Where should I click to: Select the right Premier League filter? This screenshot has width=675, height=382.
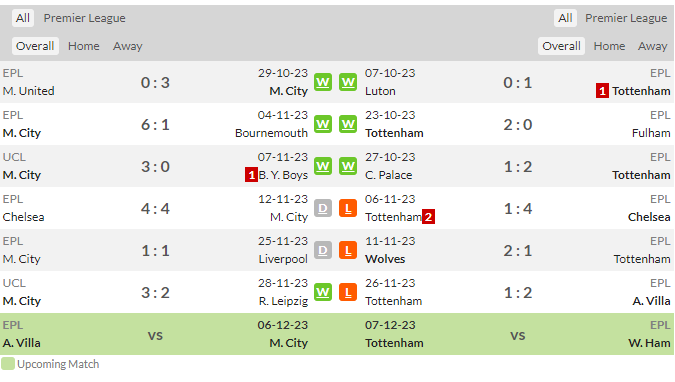coord(626,18)
